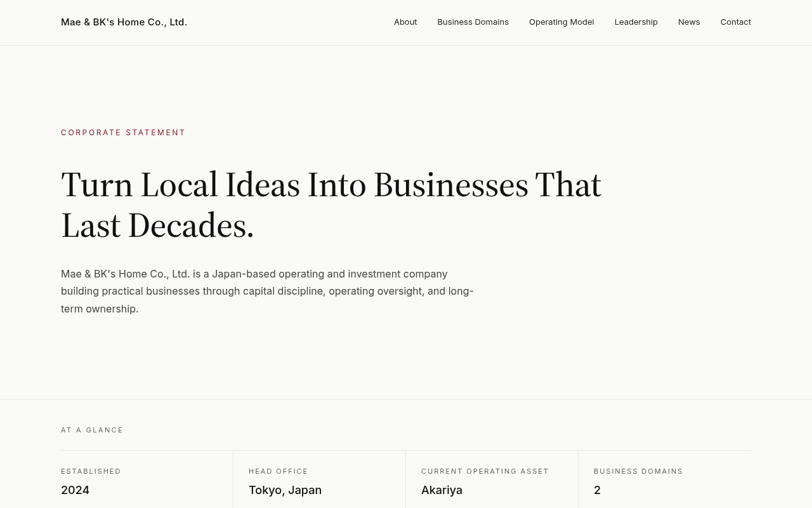This screenshot has height=508, width=812.
Task: Click the "Corporate Statement" label
Action: [x=123, y=133]
